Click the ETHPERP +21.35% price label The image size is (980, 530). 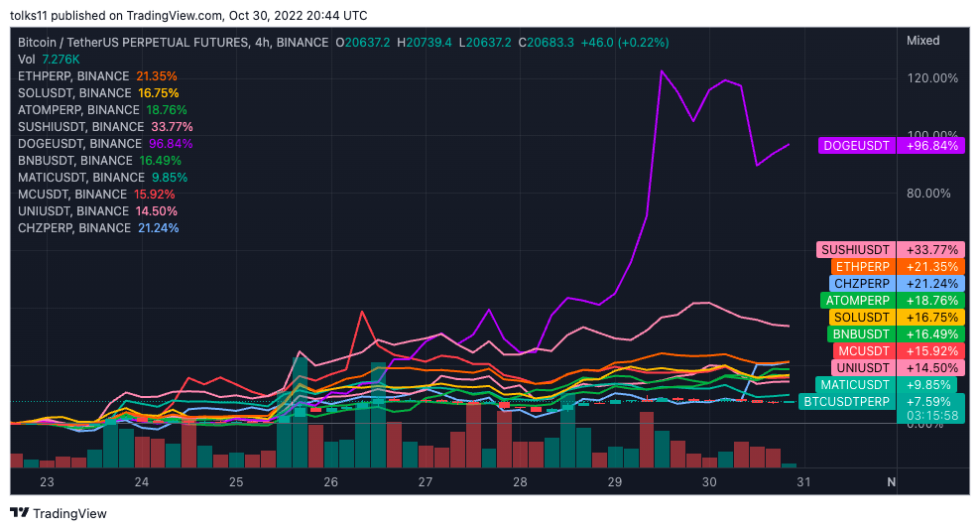898,267
